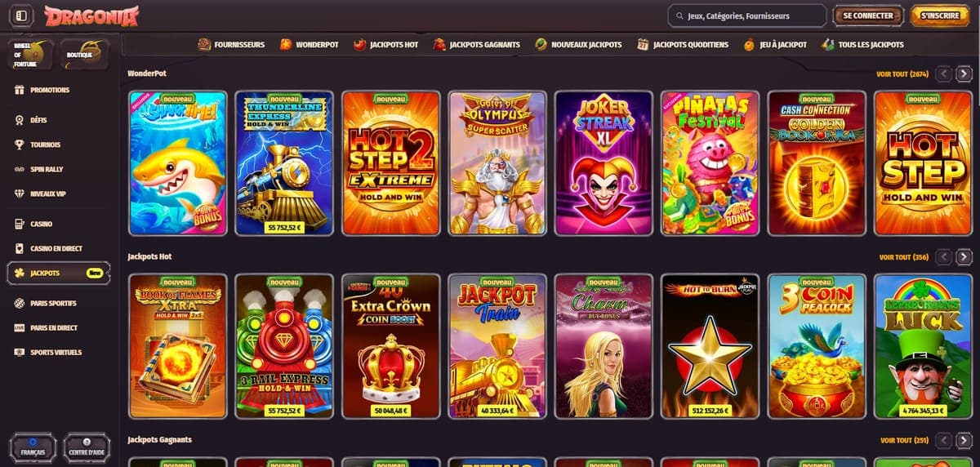
Task: Click the Casino icon in sidebar
Action: (x=20, y=224)
